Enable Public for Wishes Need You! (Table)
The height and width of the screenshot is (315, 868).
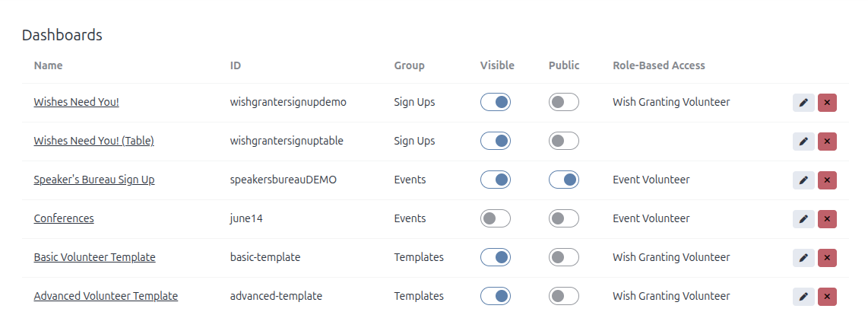tap(563, 141)
